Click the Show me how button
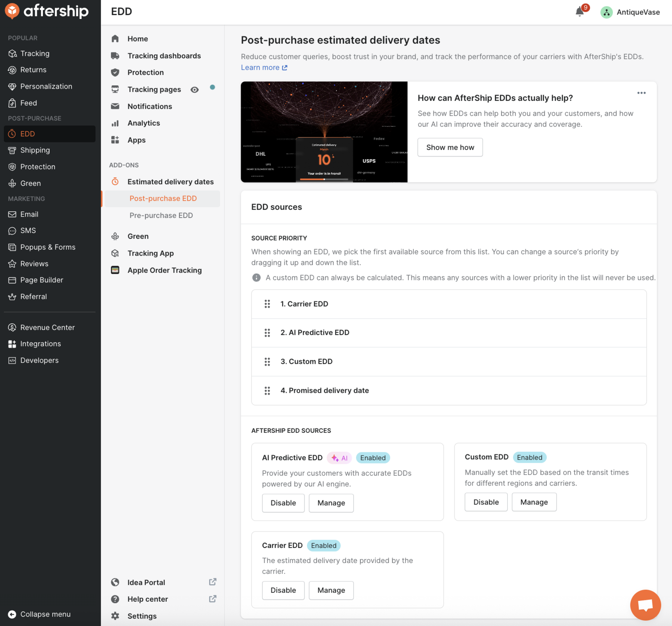The height and width of the screenshot is (626, 672). (x=450, y=147)
